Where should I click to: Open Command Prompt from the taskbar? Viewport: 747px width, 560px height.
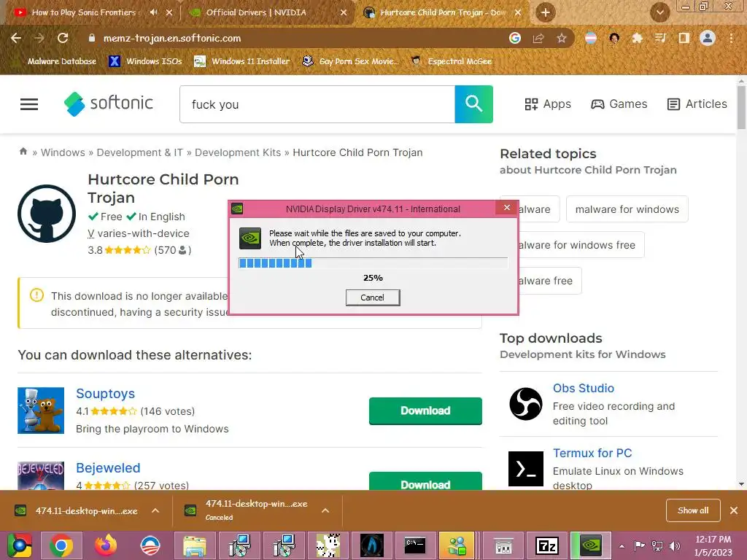pyautogui.click(x=414, y=545)
